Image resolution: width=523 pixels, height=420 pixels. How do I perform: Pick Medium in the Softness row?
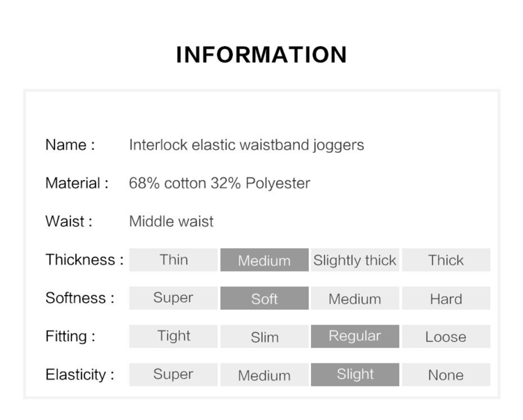point(355,298)
